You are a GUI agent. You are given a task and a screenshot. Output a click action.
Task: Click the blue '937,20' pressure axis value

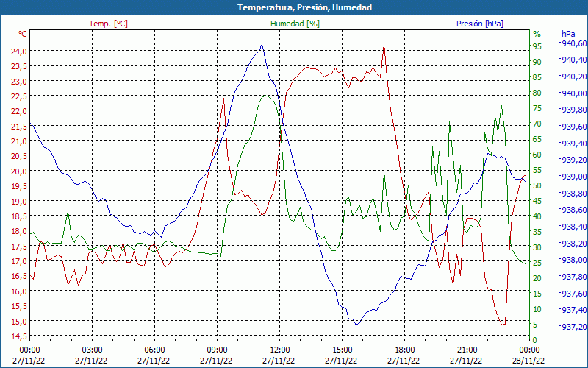point(573,326)
